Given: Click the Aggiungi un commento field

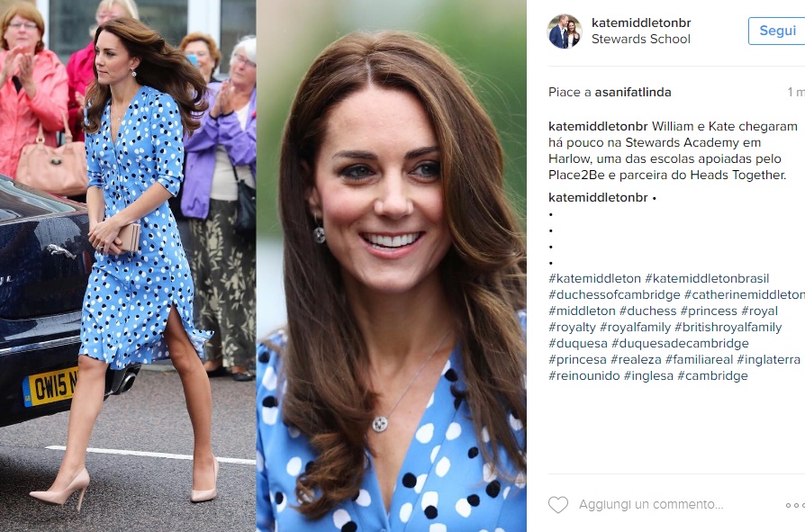Looking at the screenshot, I should 651,505.
